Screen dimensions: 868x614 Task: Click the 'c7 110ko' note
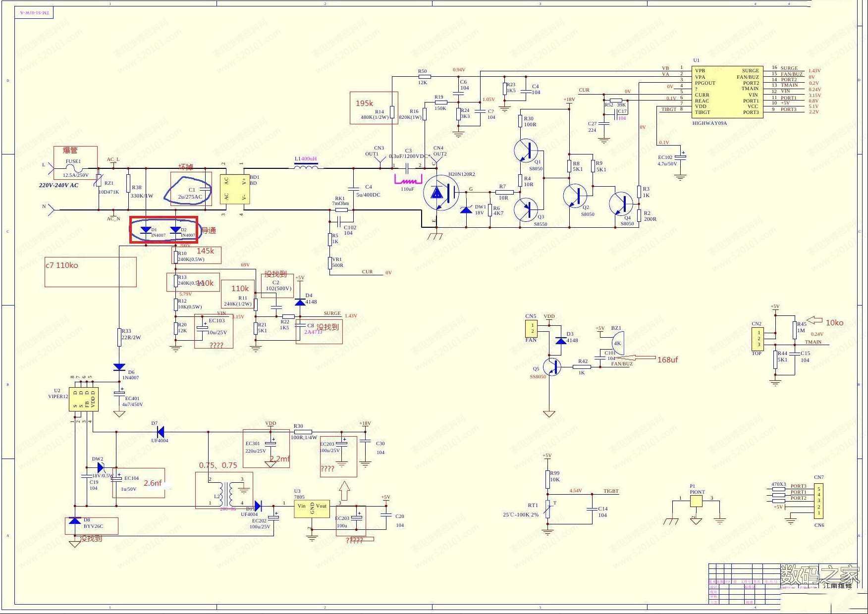(62, 265)
